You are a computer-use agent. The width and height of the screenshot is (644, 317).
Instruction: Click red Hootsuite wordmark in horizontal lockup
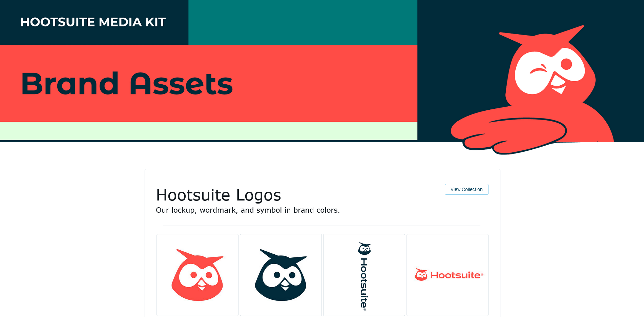455,275
